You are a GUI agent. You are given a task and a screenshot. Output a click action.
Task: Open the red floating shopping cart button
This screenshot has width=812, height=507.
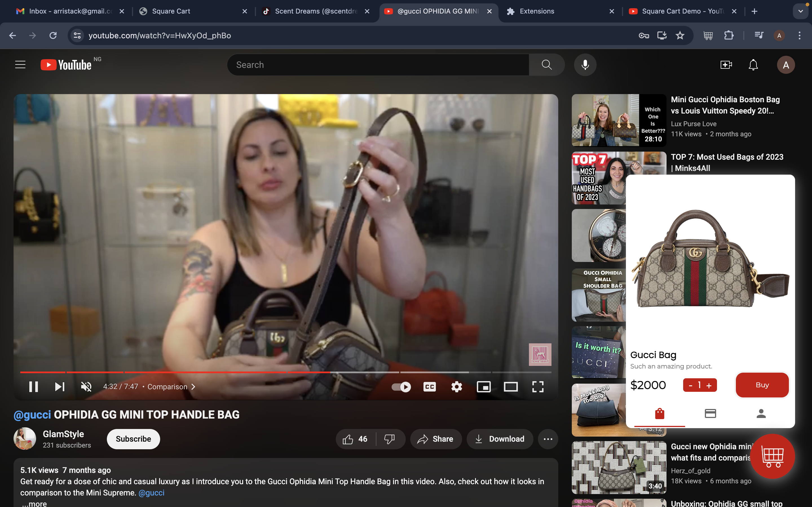coord(773,456)
